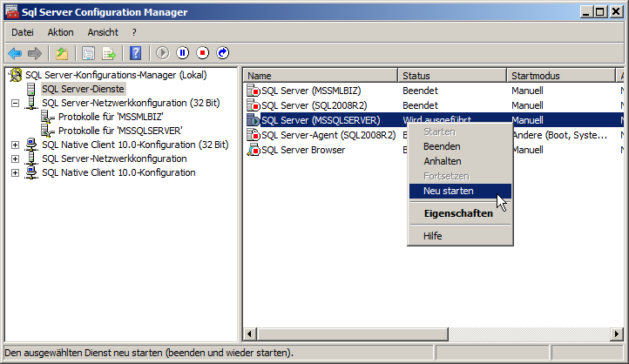Select the SQL Server-Agent (SQL2008R2) row name
Screen dimensions: 629x364
(328, 135)
